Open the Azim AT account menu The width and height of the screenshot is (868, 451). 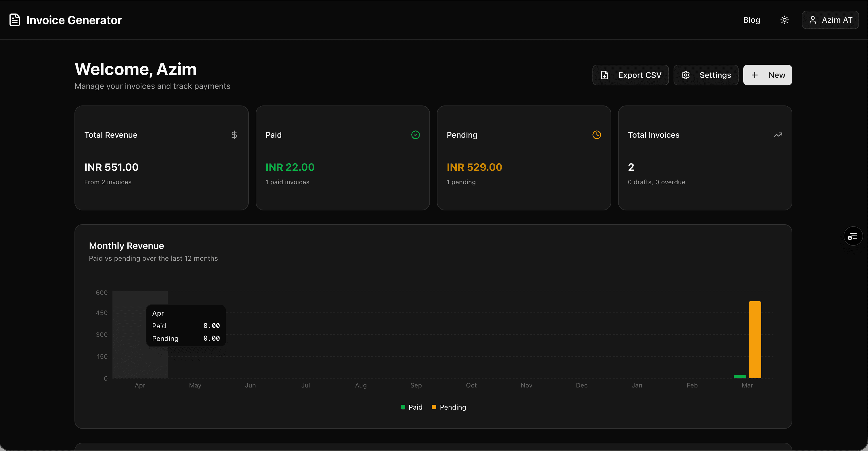click(x=830, y=20)
